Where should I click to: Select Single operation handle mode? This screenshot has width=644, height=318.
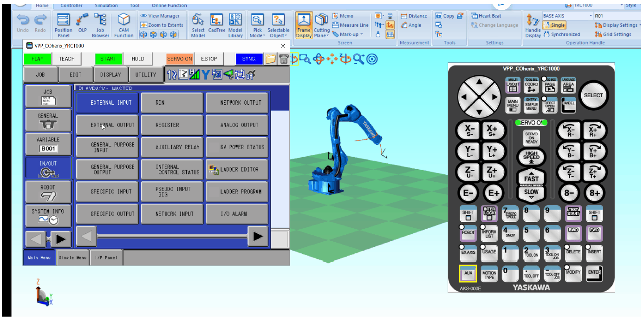554,25
